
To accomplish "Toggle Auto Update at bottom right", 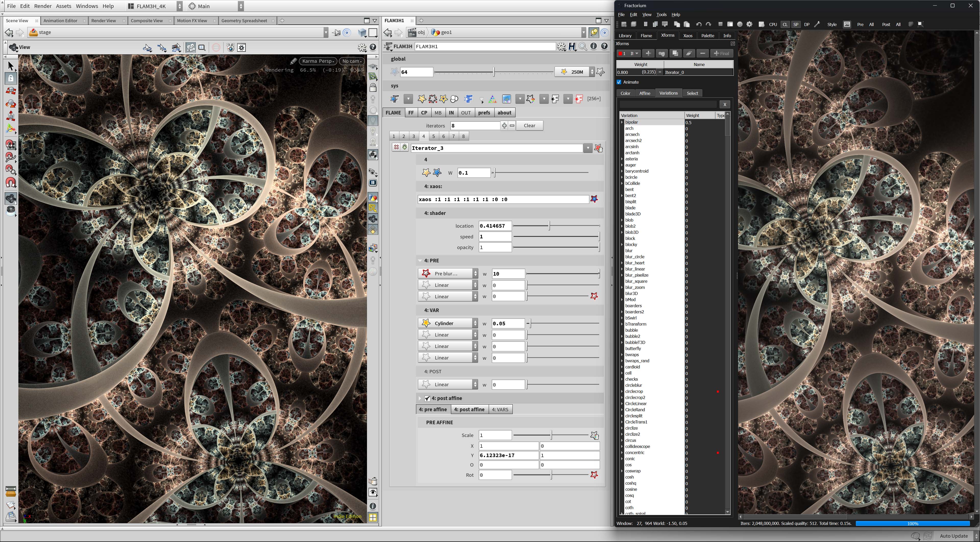I will 954,536.
